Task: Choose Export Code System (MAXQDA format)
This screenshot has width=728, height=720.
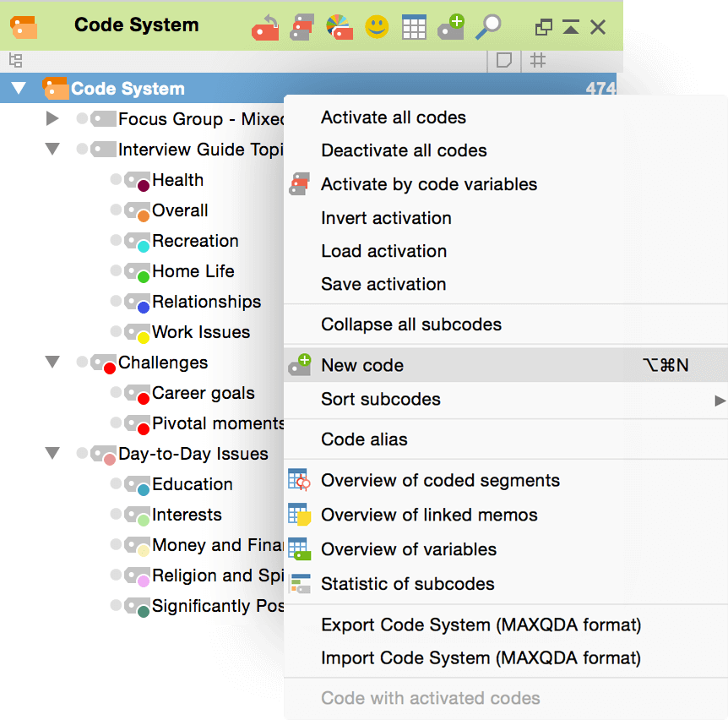Action: [x=505, y=625]
